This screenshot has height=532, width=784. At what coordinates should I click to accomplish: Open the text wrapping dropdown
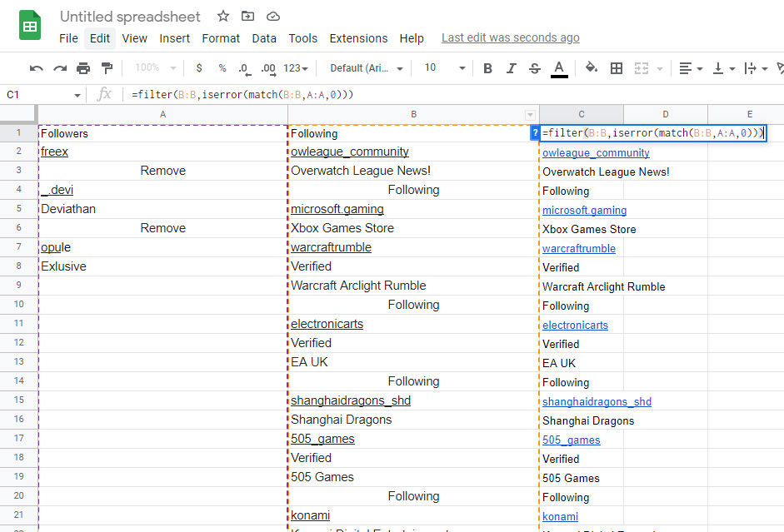coord(756,68)
